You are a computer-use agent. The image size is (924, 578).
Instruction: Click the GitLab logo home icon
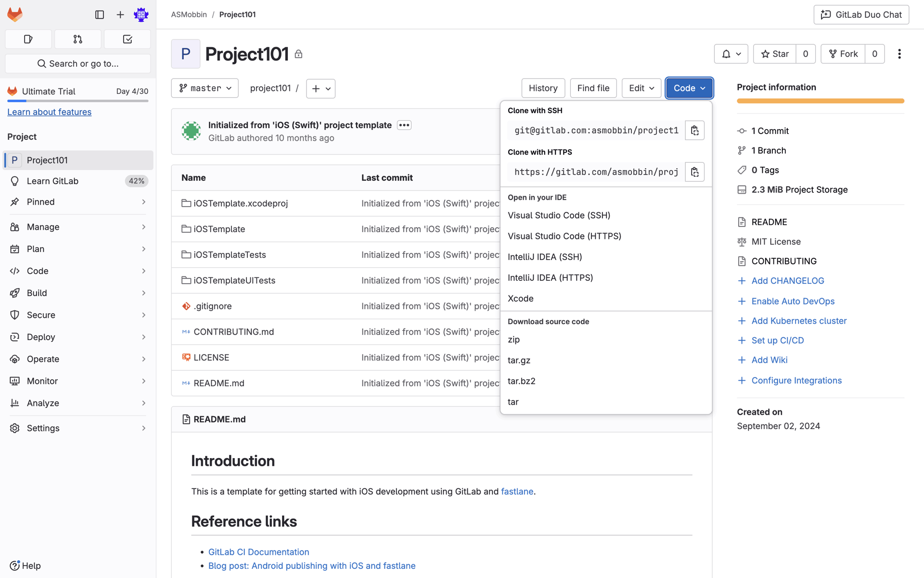[x=15, y=14]
